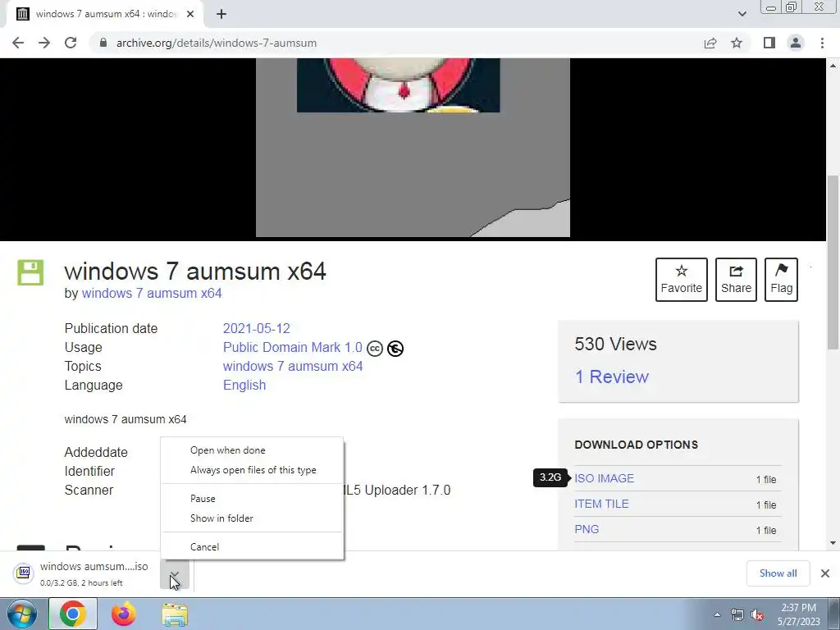This screenshot has width=840, height=630.
Task: Collapse the download item chevron menu
Action: pyautogui.click(x=175, y=574)
